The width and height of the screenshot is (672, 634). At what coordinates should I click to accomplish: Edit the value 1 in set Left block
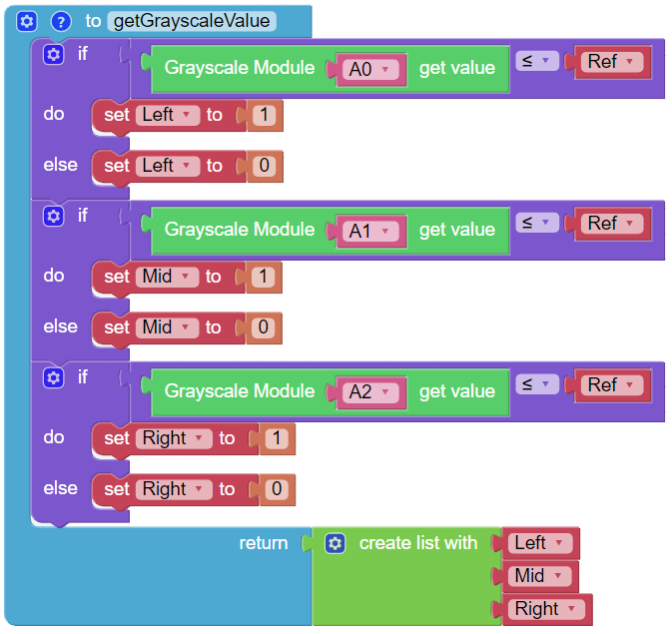coord(264,115)
